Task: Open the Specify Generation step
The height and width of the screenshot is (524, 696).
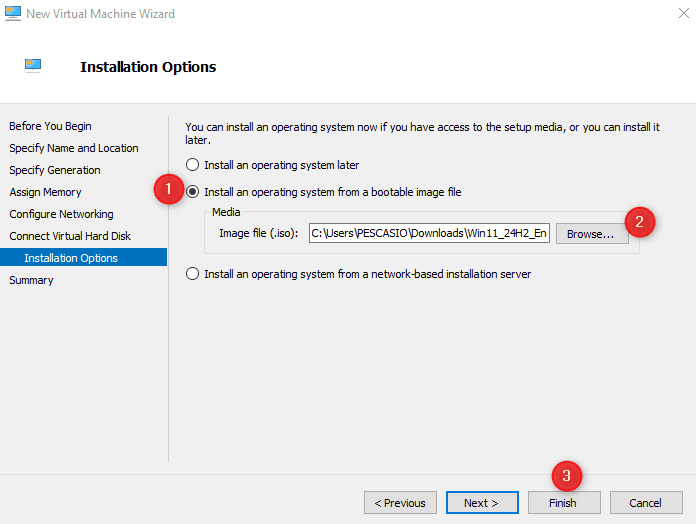Action: (x=55, y=170)
